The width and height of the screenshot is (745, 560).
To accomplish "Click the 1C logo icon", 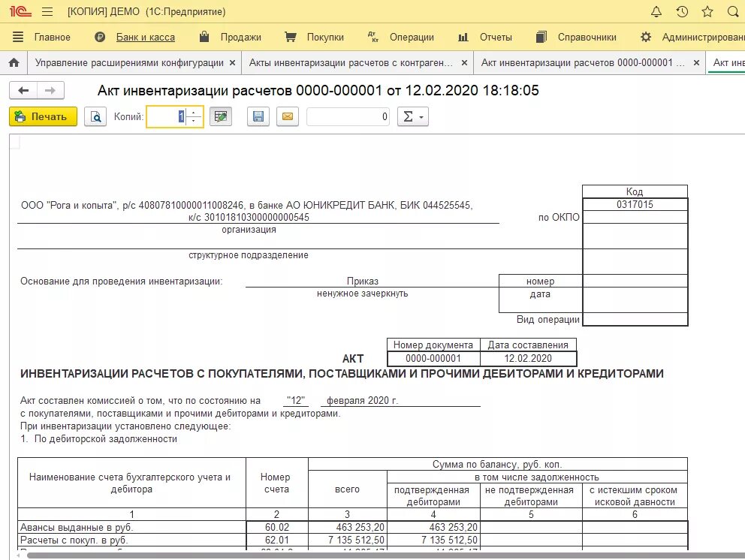I will click(20, 11).
